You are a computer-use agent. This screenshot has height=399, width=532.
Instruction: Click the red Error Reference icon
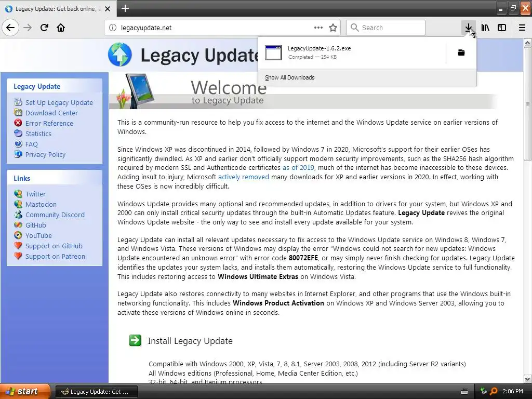click(18, 123)
